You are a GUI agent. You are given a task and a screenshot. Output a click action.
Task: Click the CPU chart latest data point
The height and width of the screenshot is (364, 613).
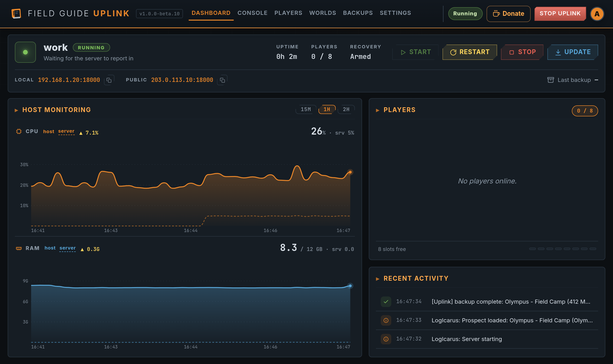350,172
